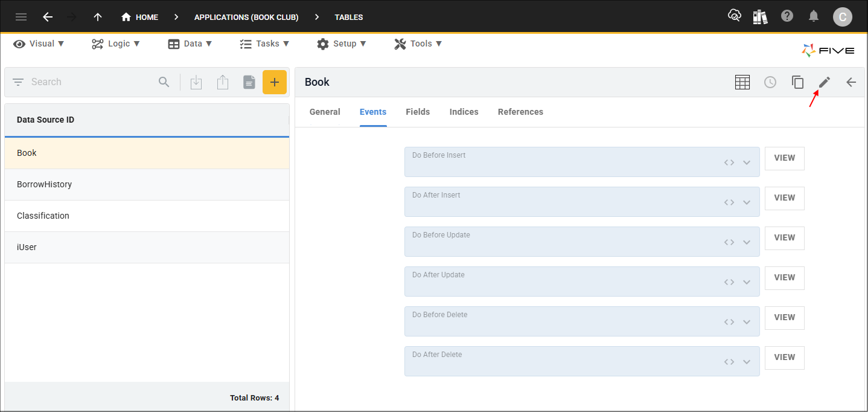Click the pencil edit icon
Viewport: 868px width, 412px height.
tap(825, 82)
